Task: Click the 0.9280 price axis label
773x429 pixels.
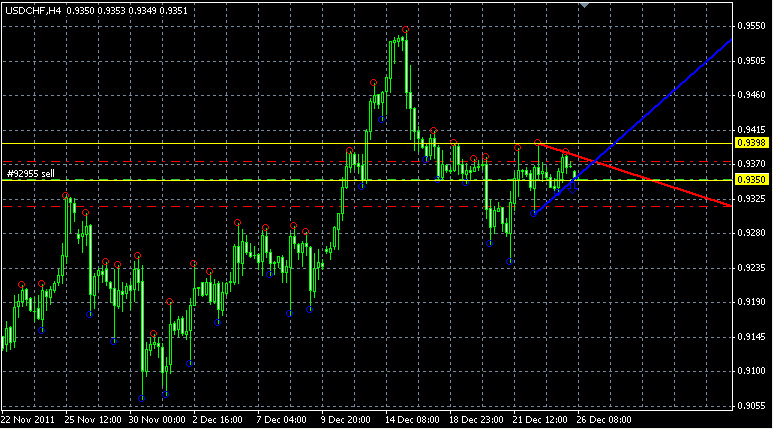Action: (752, 233)
